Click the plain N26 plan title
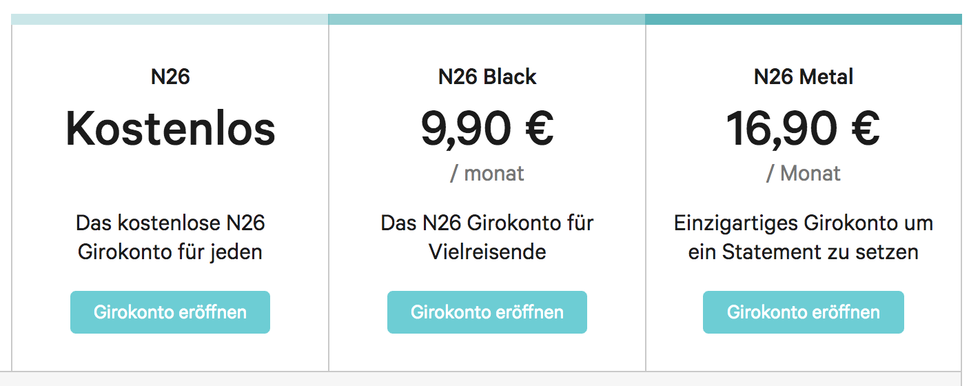980x386 pixels. [x=170, y=77]
